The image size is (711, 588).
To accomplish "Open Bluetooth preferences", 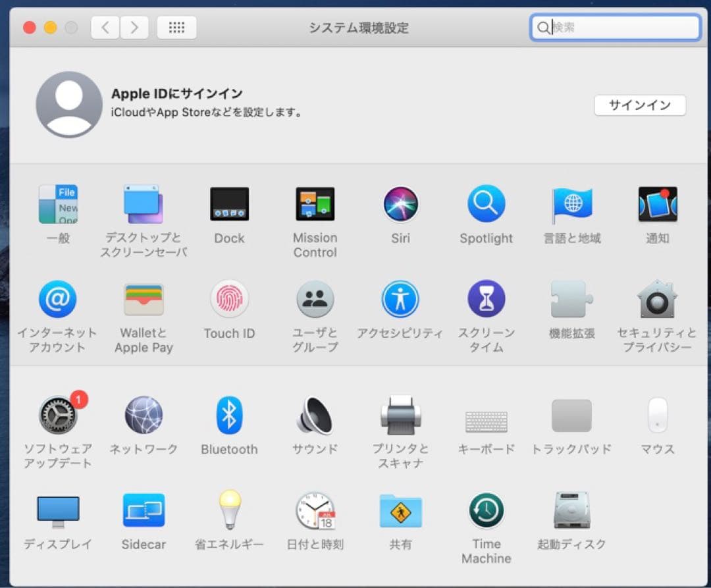I will click(x=229, y=415).
